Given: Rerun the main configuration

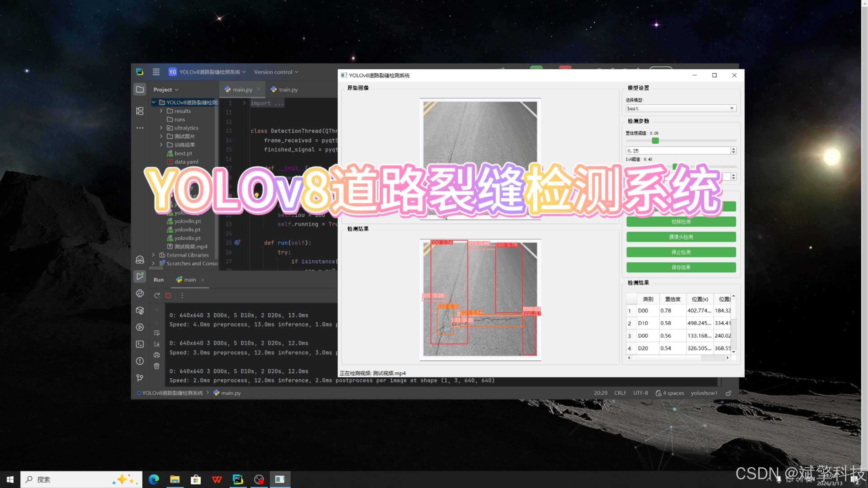Looking at the screenshot, I should click(157, 295).
